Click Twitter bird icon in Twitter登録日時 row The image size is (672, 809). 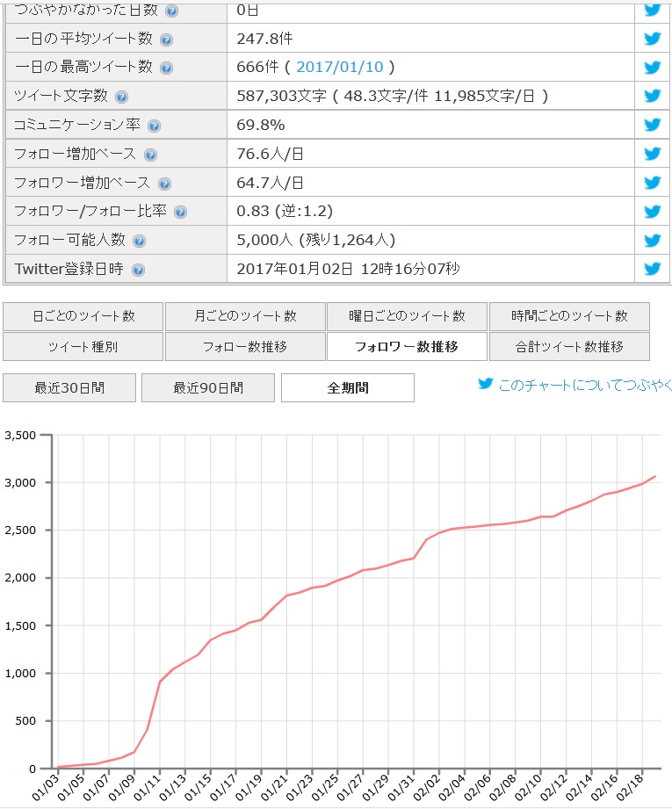(x=652, y=269)
